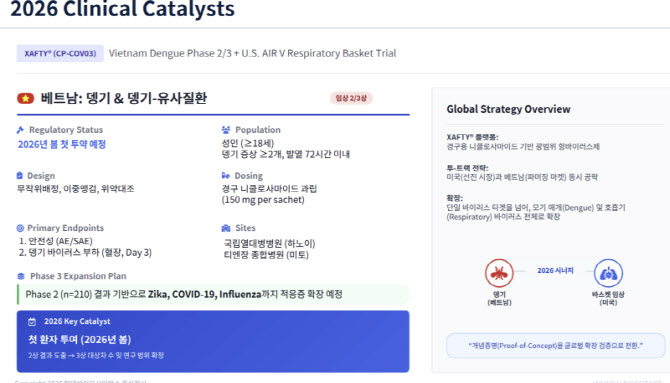Click the Global Strategy Overview heading
670x383 pixels.
click(508, 109)
